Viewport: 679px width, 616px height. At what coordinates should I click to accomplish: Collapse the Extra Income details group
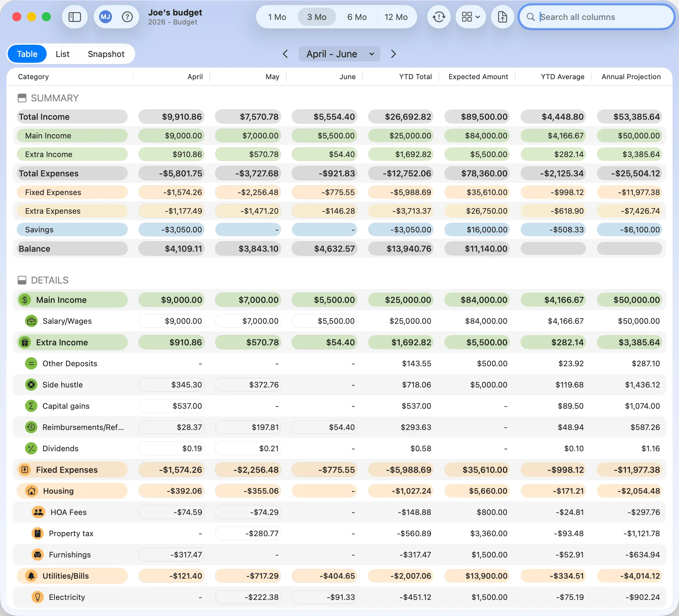click(72, 342)
